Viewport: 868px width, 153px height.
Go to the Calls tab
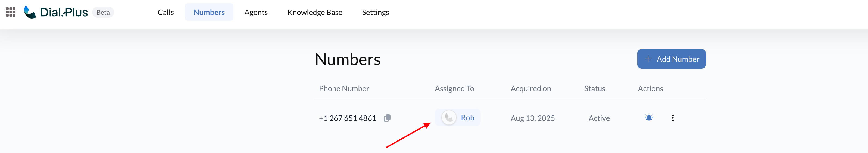[x=166, y=12]
